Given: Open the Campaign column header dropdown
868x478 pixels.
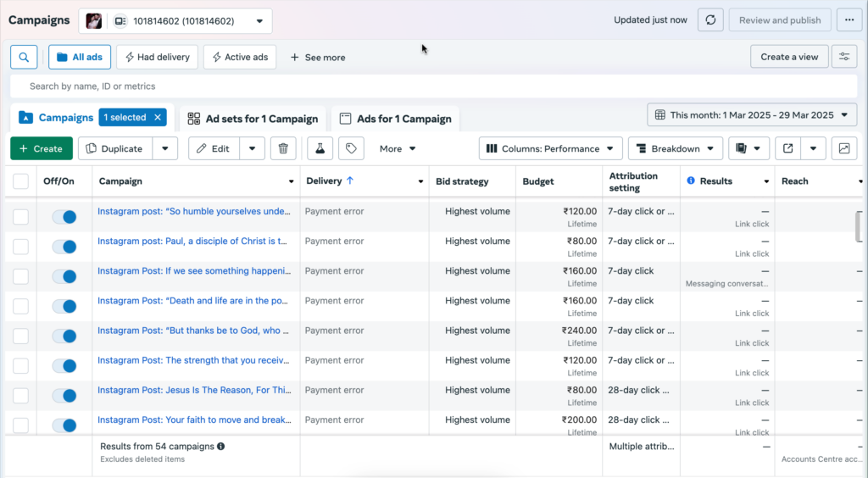Looking at the screenshot, I should point(292,181).
